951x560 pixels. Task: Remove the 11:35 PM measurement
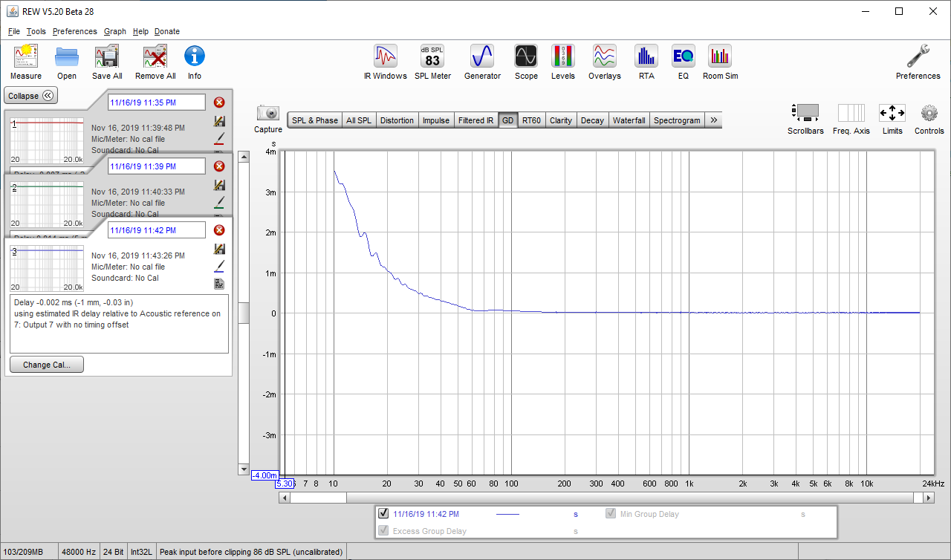pyautogui.click(x=219, y=102)
